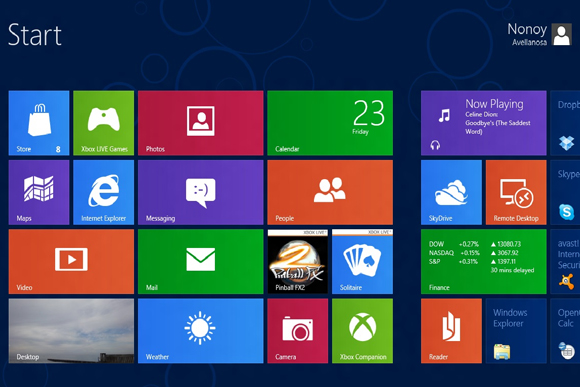Click the Store update count 8

coord(58,149)
